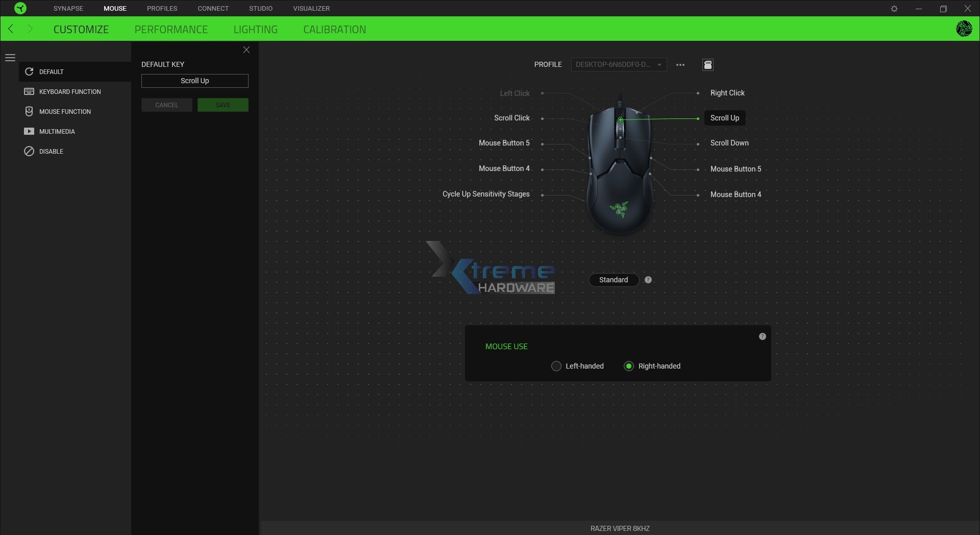980x535 pixels.
Task: Select Left-handed mouse use
Action: pos(556,366)
